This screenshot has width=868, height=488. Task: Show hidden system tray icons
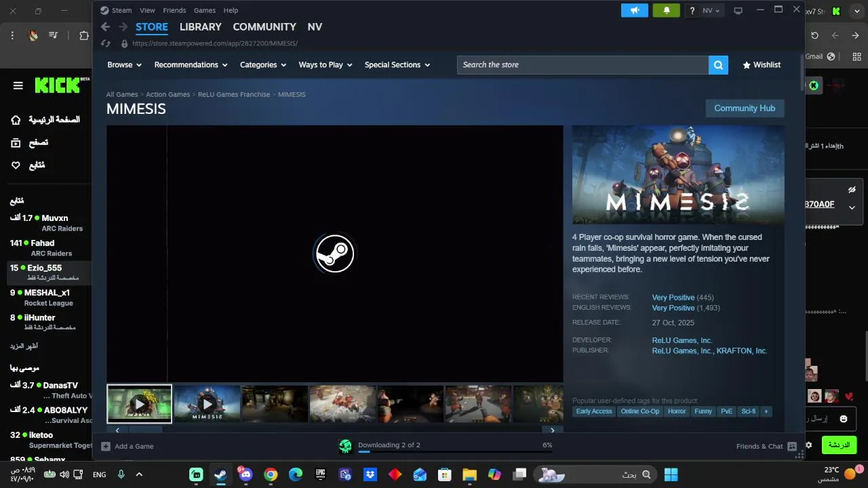pyautogui.click(x=139, y=474)
